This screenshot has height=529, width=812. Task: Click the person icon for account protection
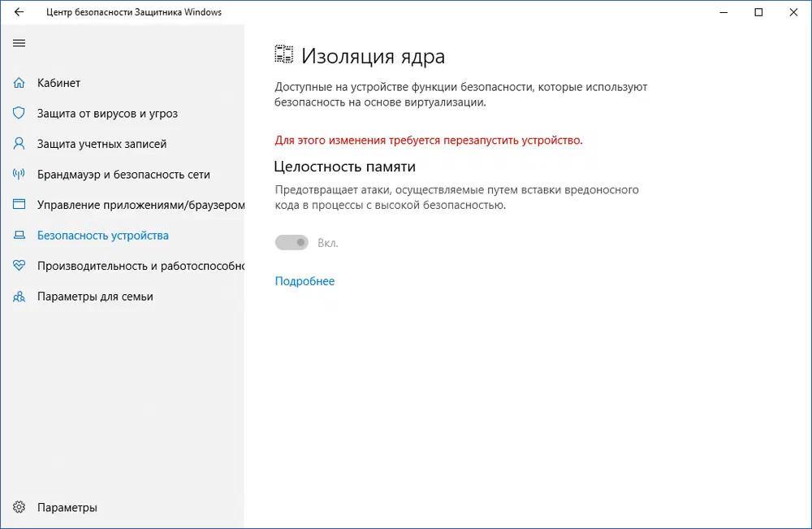[x=19, y=144]
